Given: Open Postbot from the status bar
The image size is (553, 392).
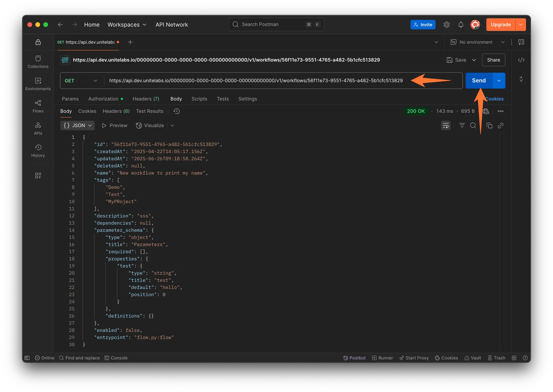Looking at the screenshot, I should [354, 358].
